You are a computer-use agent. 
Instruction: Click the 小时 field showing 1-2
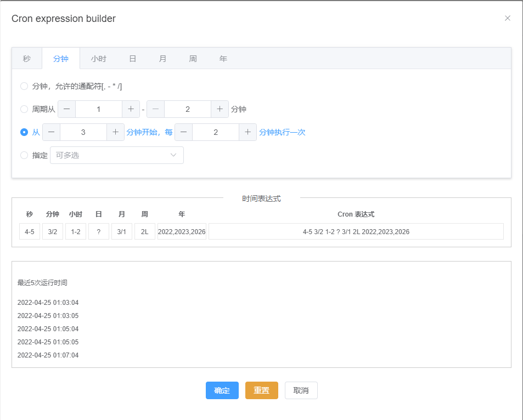coord(76,232)
